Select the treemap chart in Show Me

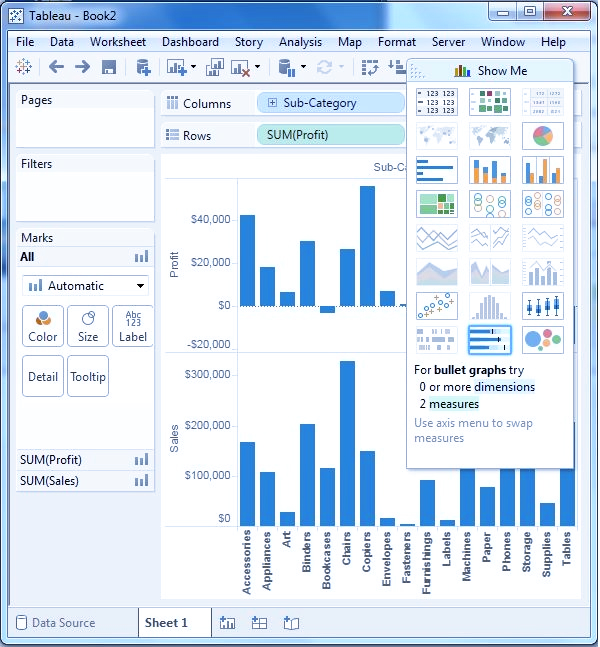click(437, 204)
